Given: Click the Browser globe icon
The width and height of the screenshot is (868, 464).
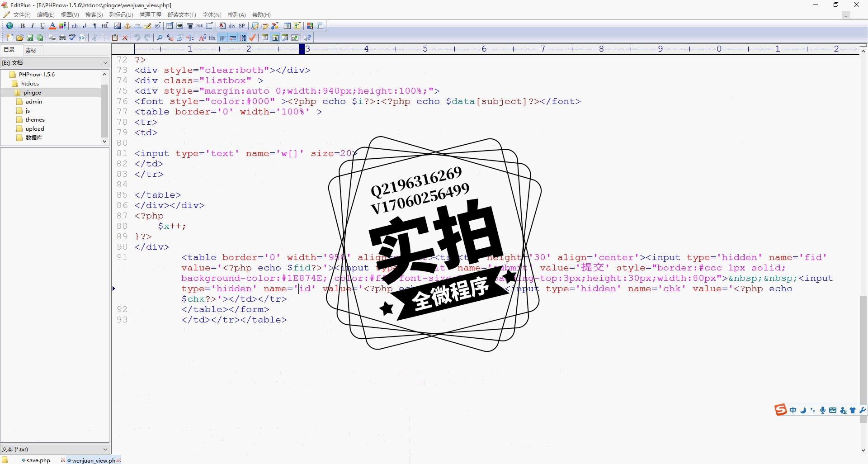Looking at the screenshot, I should tap(9, 26).
